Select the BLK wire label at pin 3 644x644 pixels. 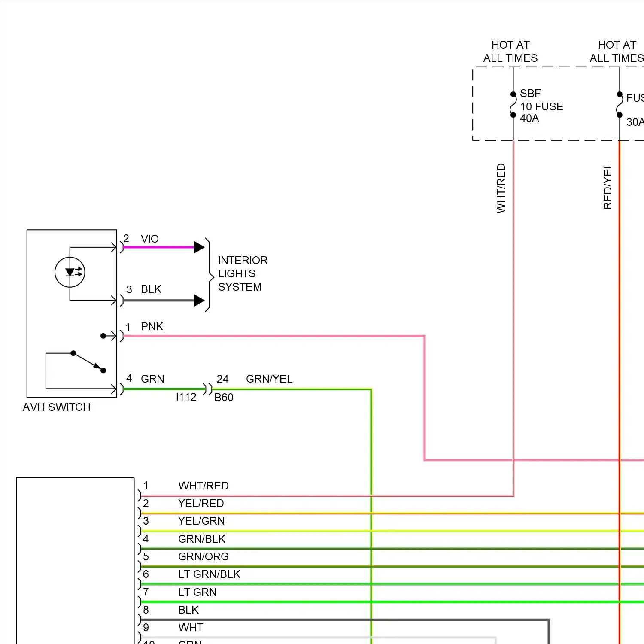tap(151, 289)
